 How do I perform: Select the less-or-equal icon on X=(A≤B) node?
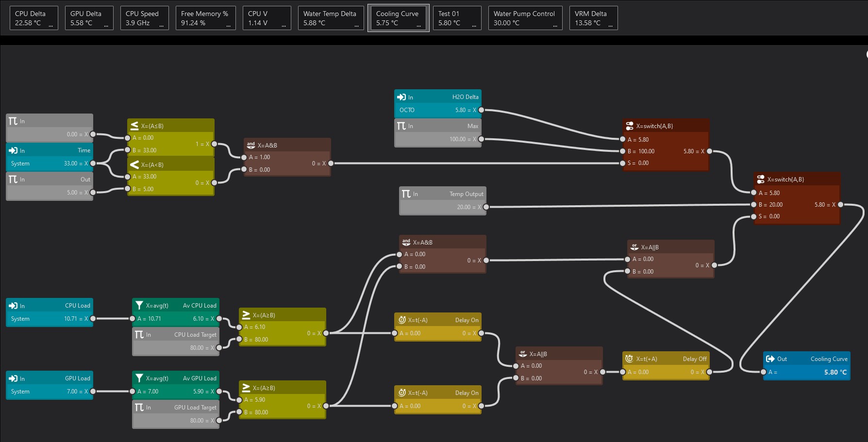[134, 126]
